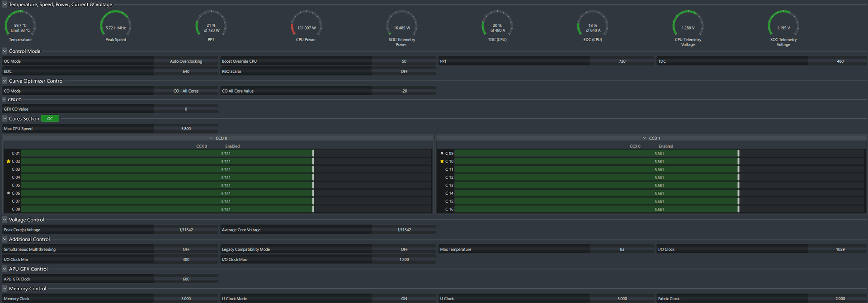Screen dimensions: 868x303
Task: Click the I/O Clock Max value 1200
Action: click(x=404, y=260)
